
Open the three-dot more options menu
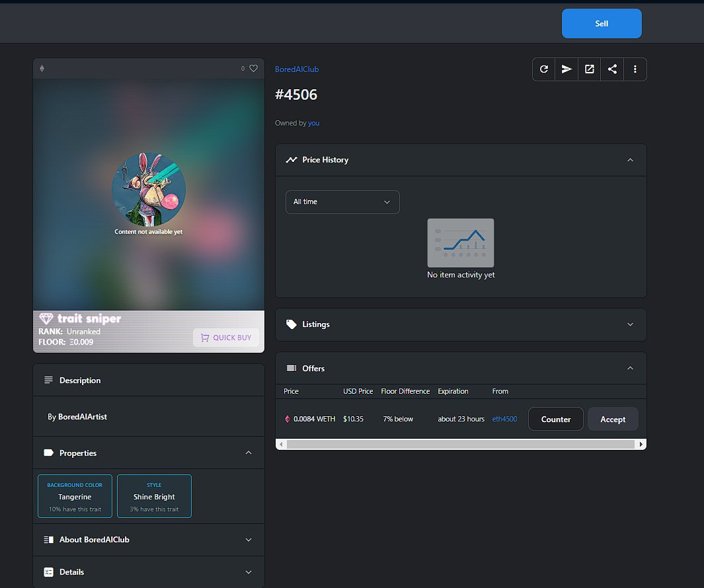tap(635, 69)
